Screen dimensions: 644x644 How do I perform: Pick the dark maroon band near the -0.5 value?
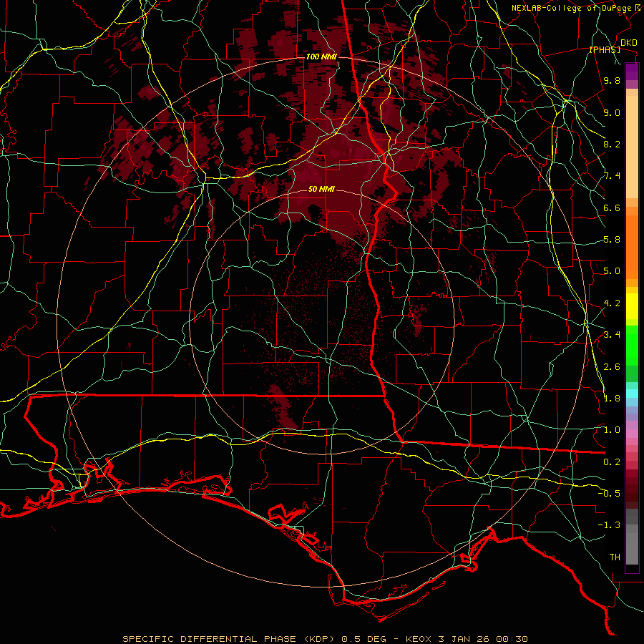[x=632, y=492]
